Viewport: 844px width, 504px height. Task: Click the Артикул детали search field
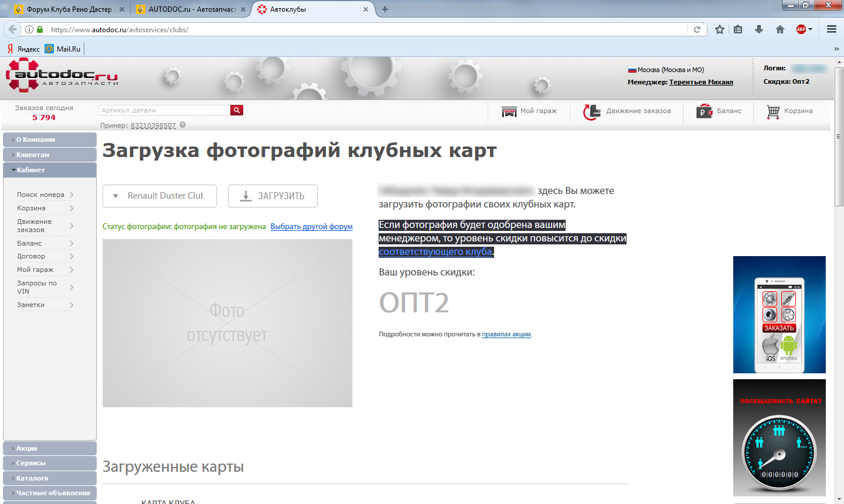[164, 110]
